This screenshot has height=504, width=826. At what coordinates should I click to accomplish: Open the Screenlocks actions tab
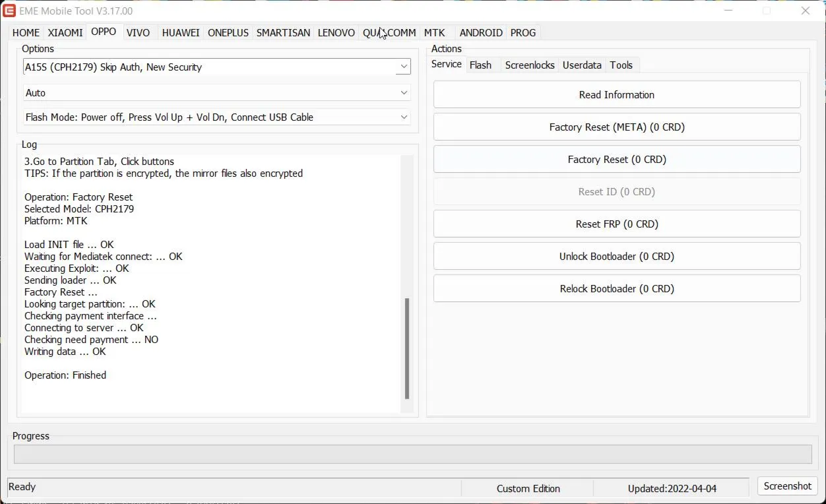click(530, 65)
